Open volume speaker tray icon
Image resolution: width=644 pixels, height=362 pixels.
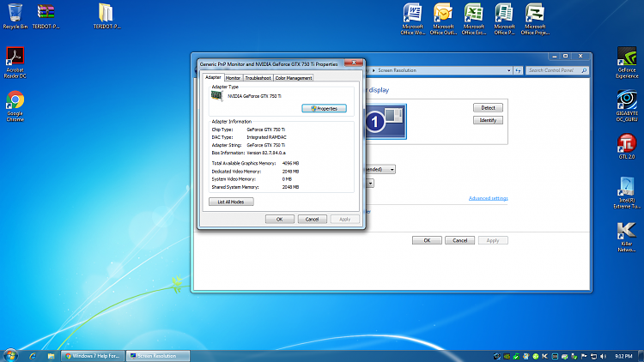click(603, 356)
